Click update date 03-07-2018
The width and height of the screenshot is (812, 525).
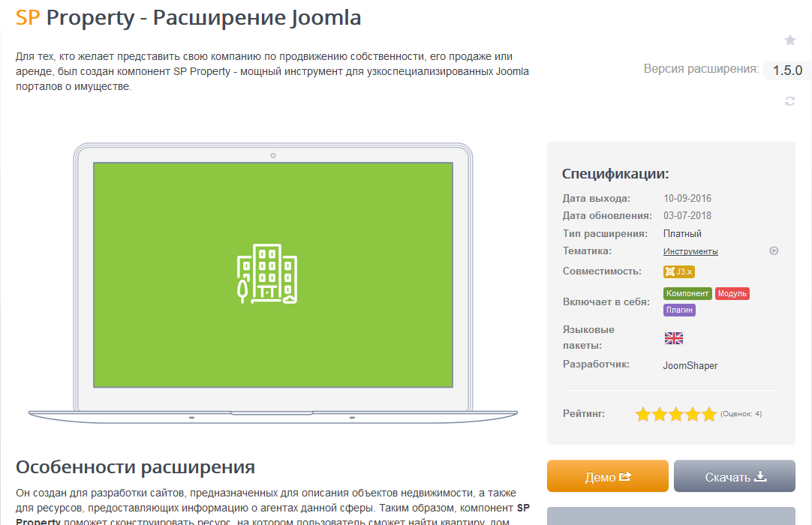click(687, 215)
